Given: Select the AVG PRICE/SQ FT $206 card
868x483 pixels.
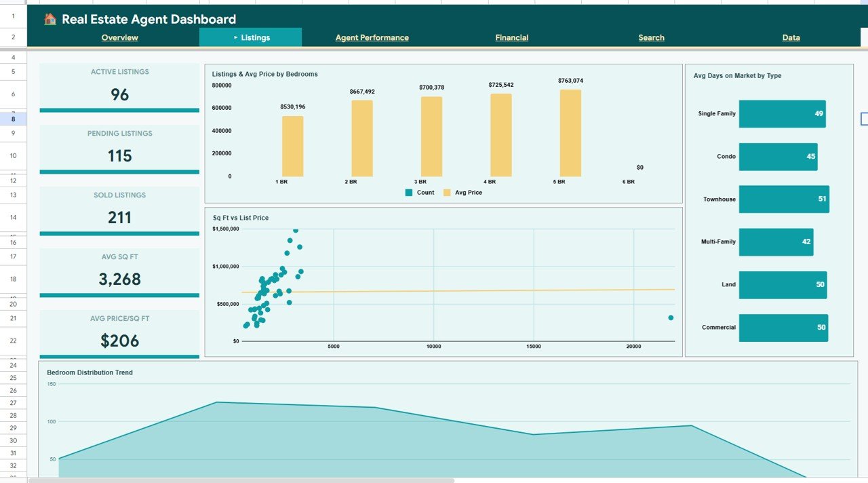Looking at the screenshot, I should pos(119,341).
